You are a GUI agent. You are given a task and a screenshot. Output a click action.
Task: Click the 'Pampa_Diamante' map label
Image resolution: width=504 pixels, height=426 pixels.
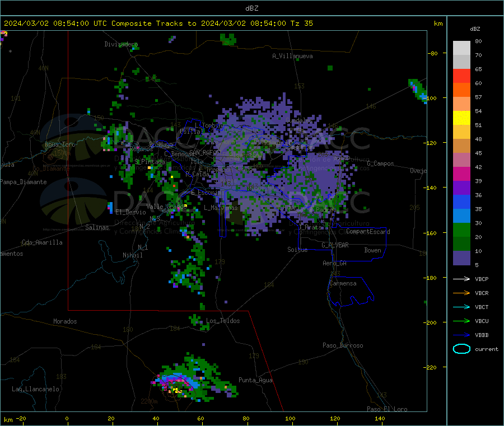(24, 182)
